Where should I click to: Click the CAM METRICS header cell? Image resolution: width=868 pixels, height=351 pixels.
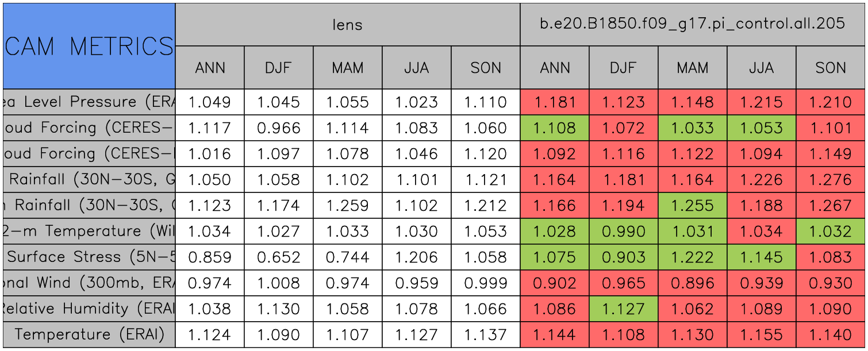click(89, 46)
